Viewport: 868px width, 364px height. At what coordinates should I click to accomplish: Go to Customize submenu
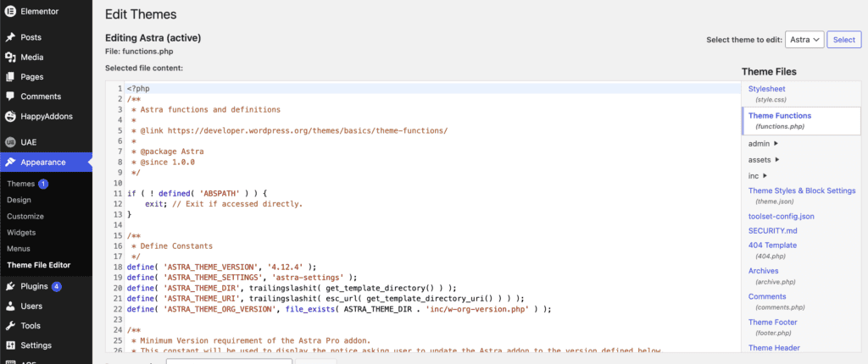click(25, 217)
